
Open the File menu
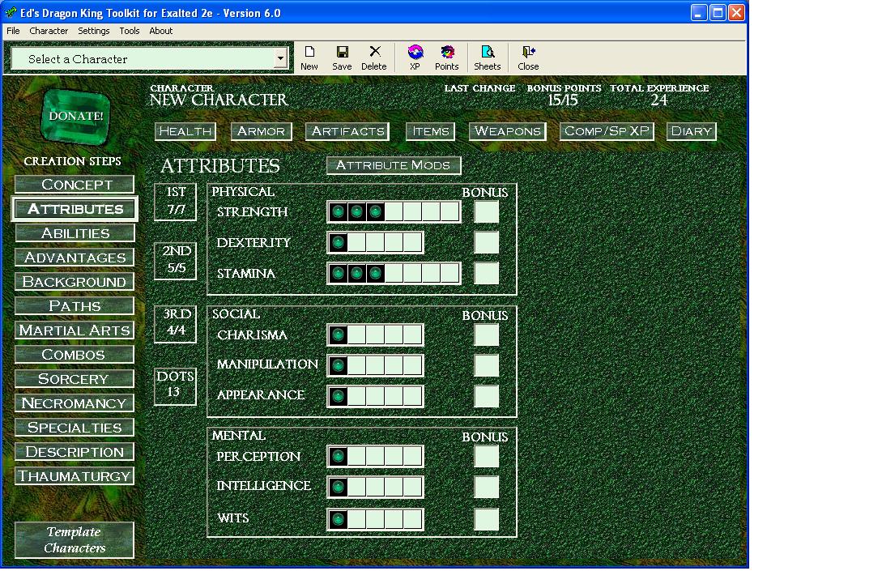tap(13, 31)
